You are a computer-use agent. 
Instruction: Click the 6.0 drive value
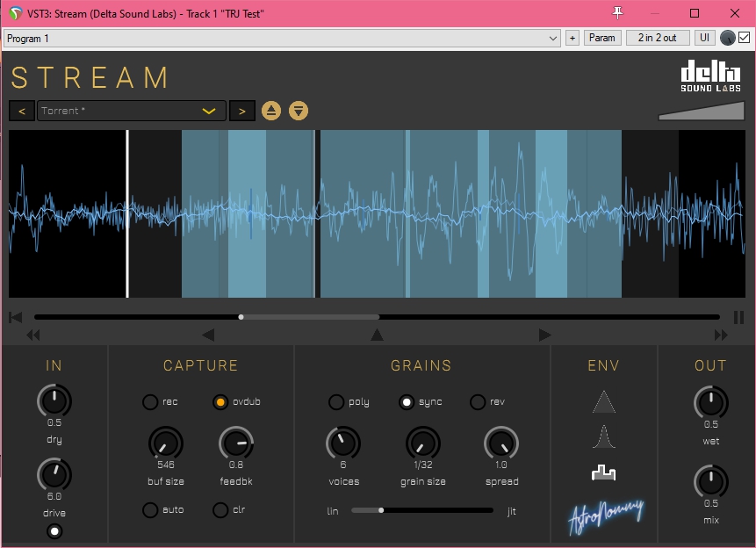[x=54, y=496]
